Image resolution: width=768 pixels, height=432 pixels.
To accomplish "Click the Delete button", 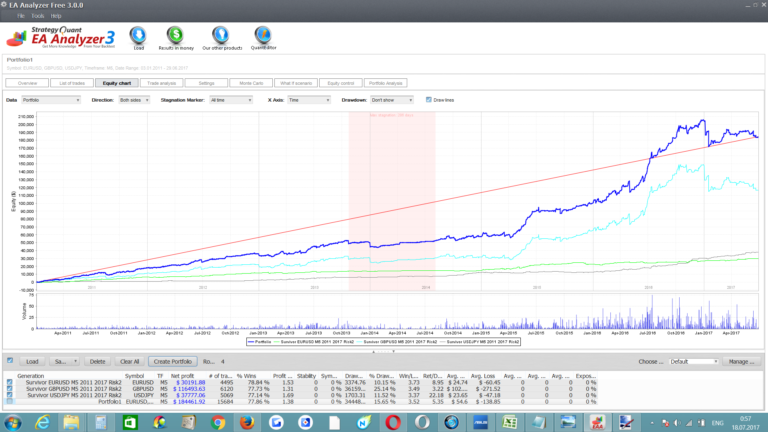I will [97, 361].
